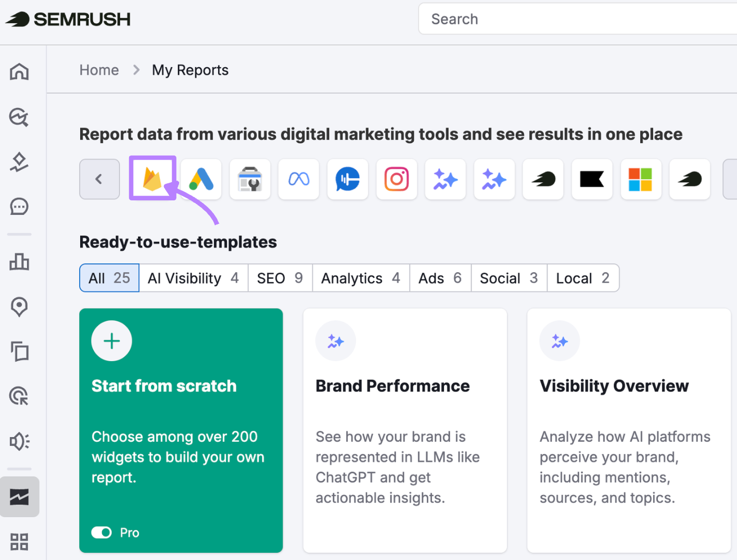Switch to the Local templates tab
Viewport: 737px width, 560px height.
(x=583, y=278)
